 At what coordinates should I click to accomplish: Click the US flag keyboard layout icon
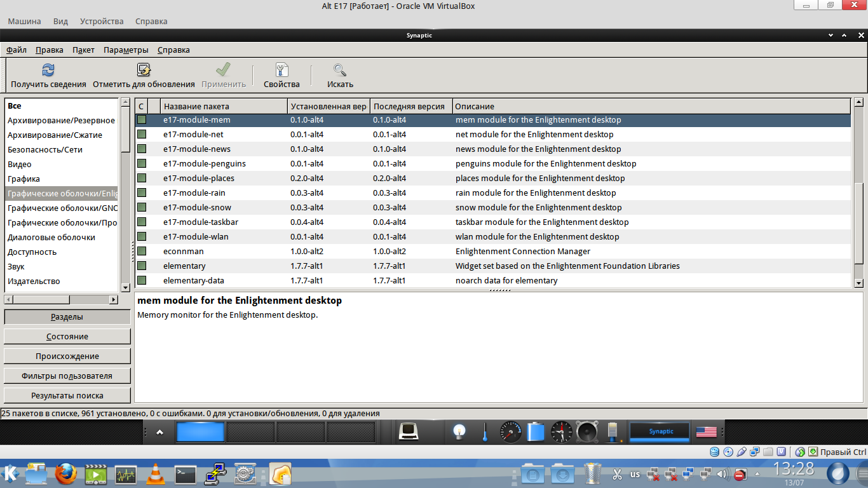tap(706, 432)
